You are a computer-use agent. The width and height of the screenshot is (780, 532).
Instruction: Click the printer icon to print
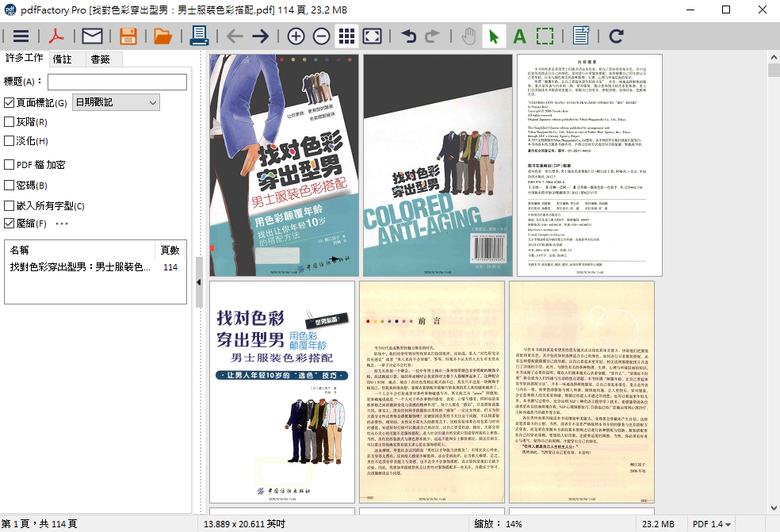198,36
